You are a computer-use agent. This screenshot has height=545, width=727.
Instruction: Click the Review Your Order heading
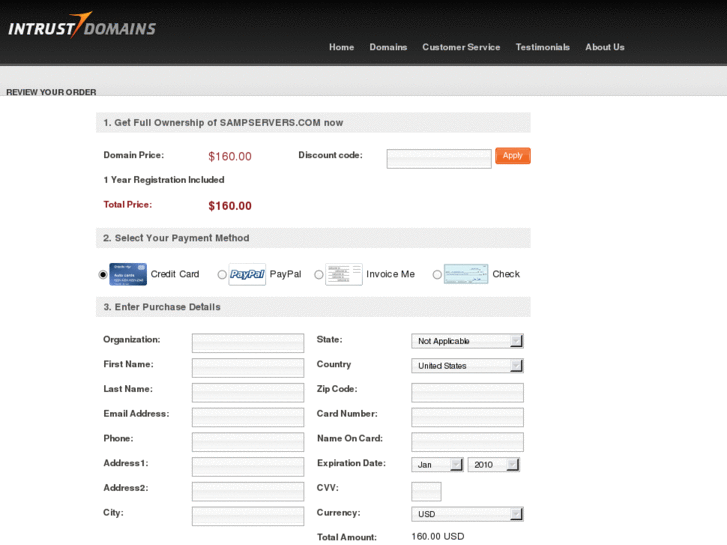click(x=51, y=92)
